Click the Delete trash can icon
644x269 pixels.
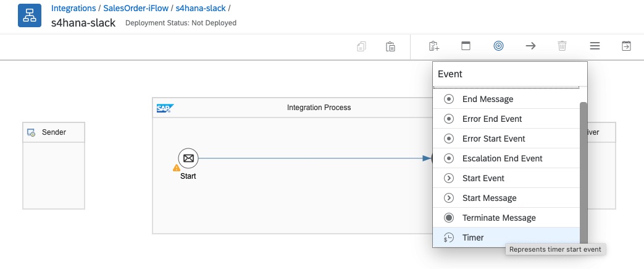click(562, 46)
